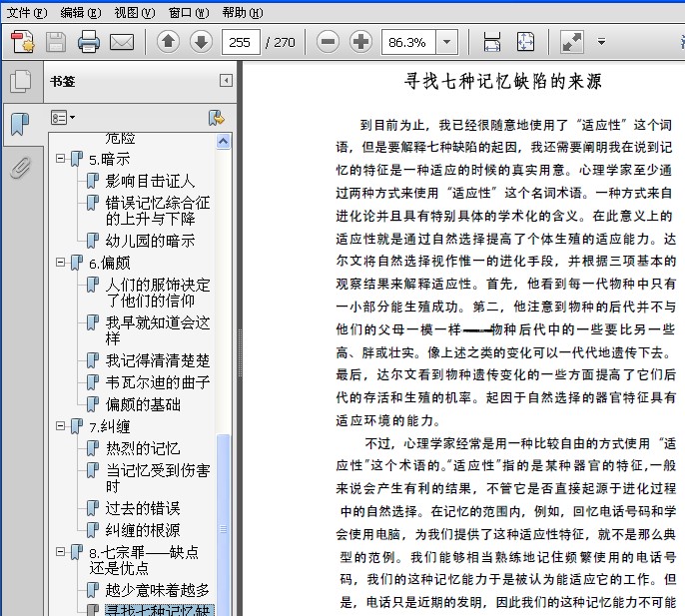The image size is (685, 616).
Task: Select bookmark 5.暗示
Action: 109,159
